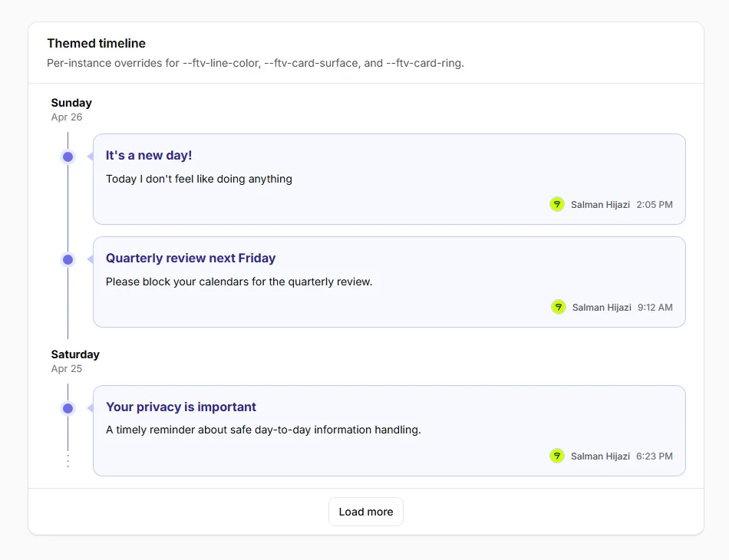Click "Today I don't feel like doing anything" text
The height and width of the screenshot is (560, 729).
tap(199, 179)
